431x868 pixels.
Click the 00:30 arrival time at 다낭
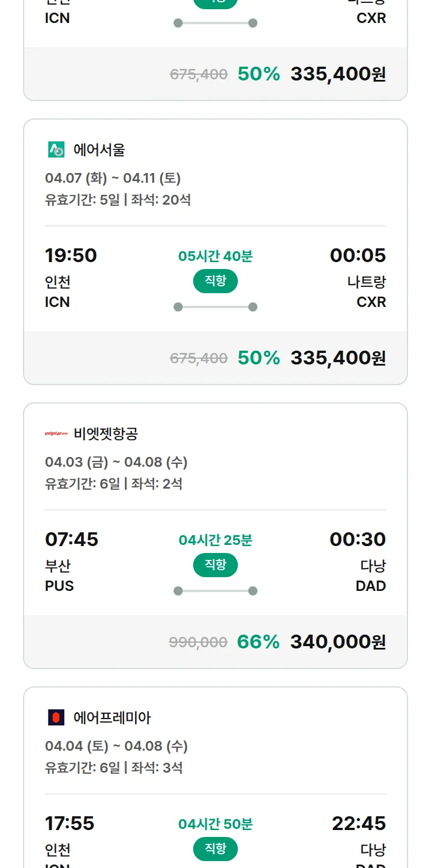pos(357,539)
